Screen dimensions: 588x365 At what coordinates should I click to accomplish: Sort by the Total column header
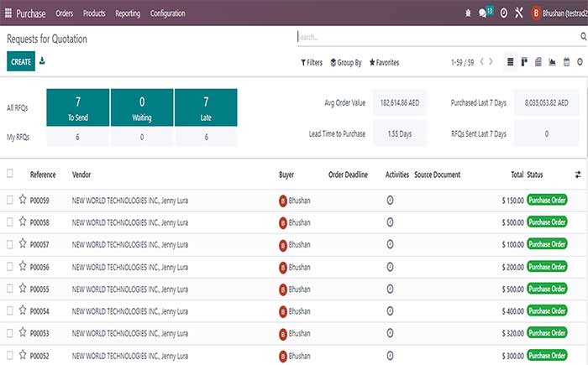(x=517, y=175)
